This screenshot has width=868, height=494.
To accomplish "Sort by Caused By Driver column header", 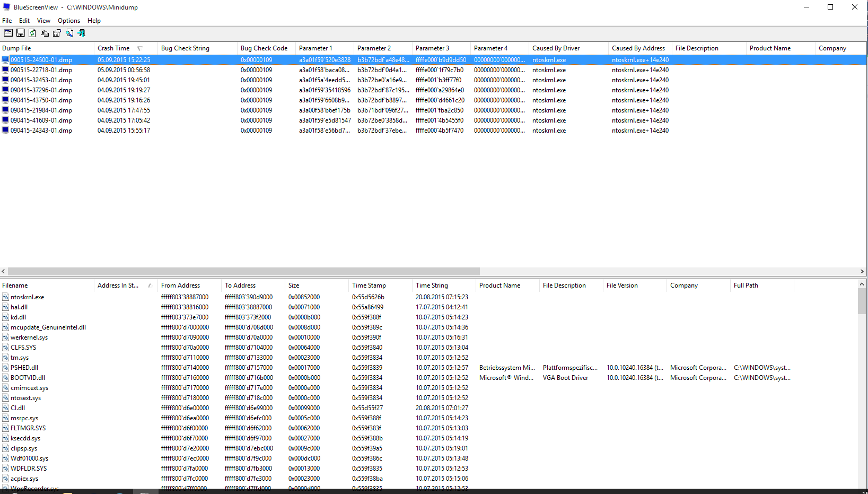I will pos(569,48).
